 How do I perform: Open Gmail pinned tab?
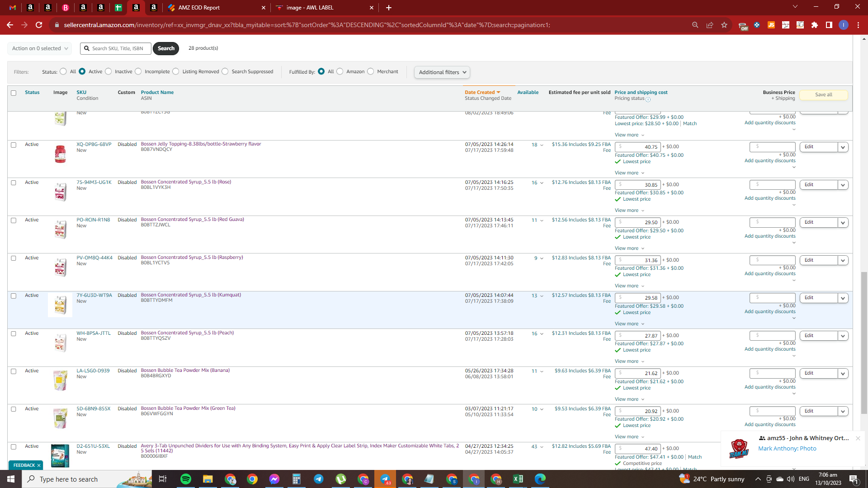(13, 8)
